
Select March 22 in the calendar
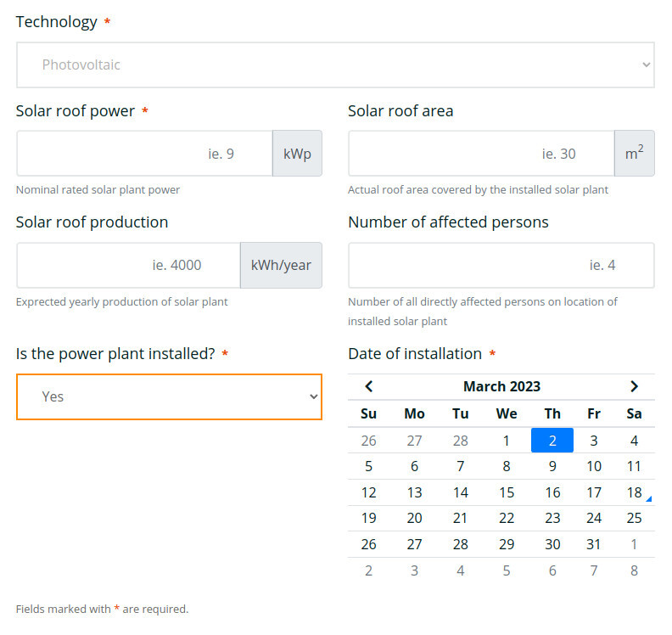click(507, 519)
